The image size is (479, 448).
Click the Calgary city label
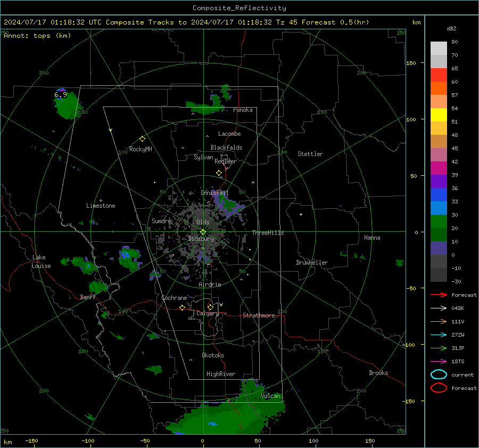point(208,313)
